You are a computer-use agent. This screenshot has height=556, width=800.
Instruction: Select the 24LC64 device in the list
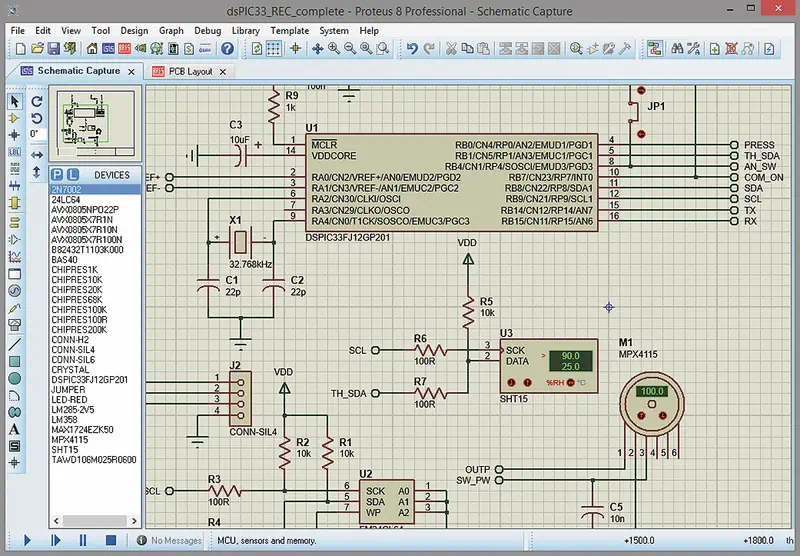click(x=95, y=199)
